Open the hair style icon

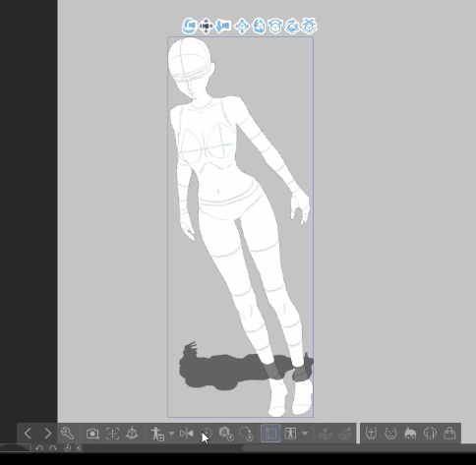[x=410, y=434]
